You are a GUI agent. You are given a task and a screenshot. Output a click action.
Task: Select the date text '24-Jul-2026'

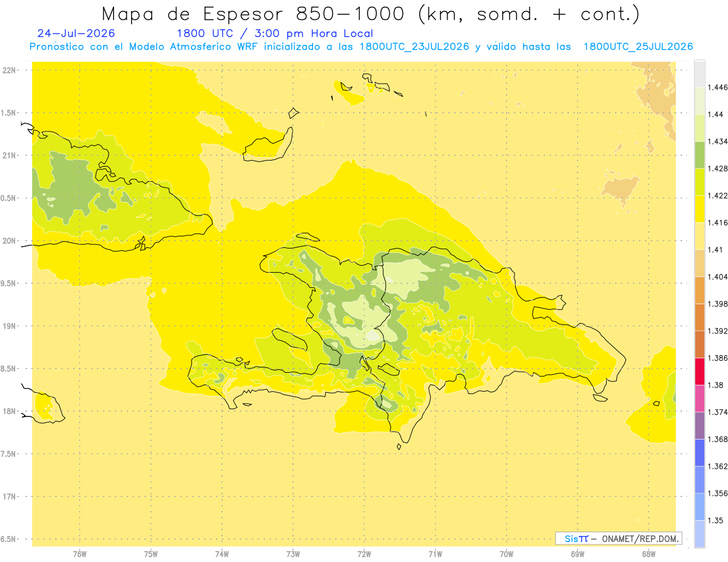76,33
